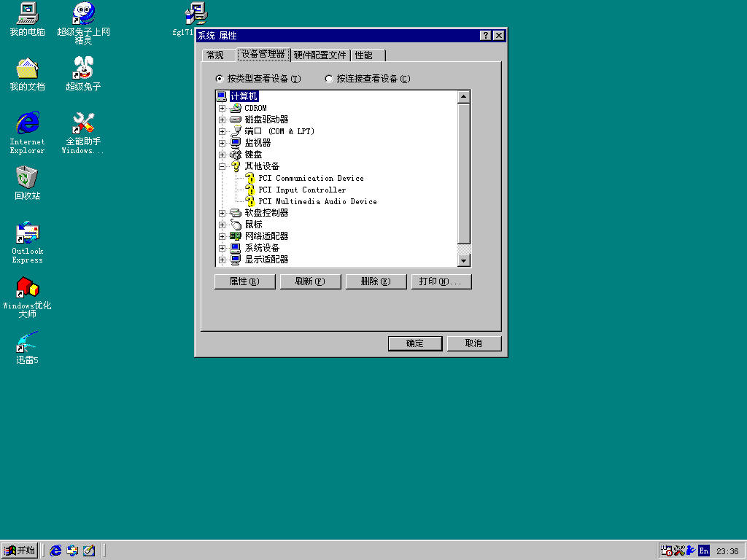Select PCI Communication Device entry

311,178
